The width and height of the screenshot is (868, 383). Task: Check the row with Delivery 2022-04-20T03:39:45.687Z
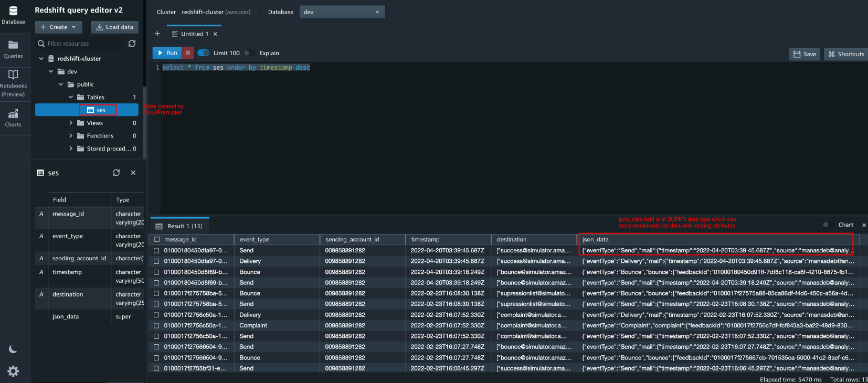[x=156, y=261]
